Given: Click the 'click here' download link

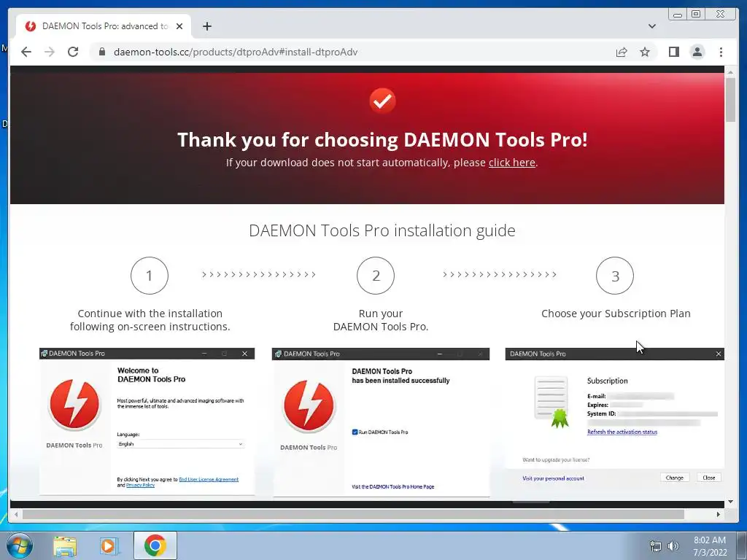Looking at the screenshot, I should pos(511,163).
